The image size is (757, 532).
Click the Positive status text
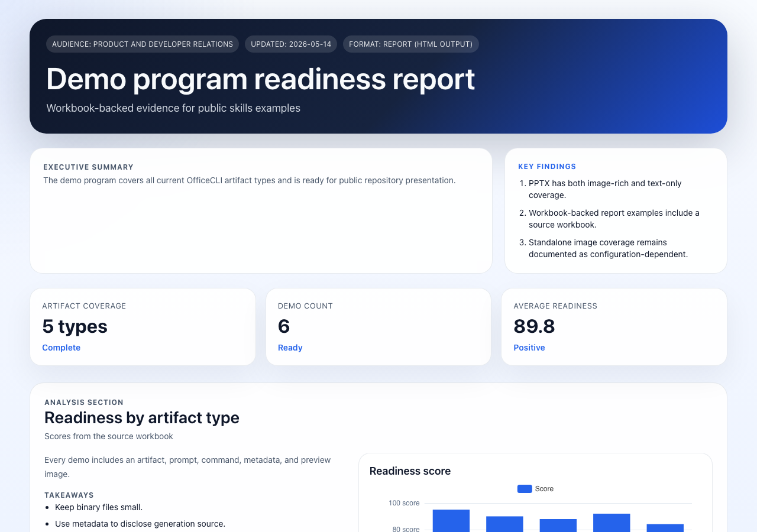529,348
